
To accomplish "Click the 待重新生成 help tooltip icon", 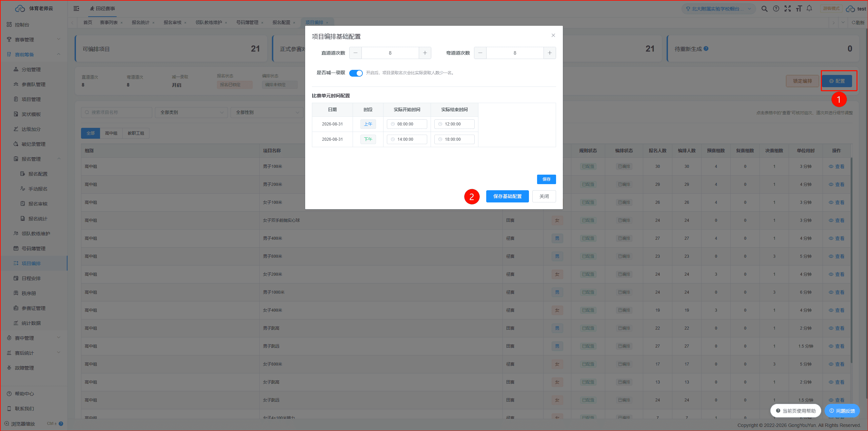I will click(706, 48).
